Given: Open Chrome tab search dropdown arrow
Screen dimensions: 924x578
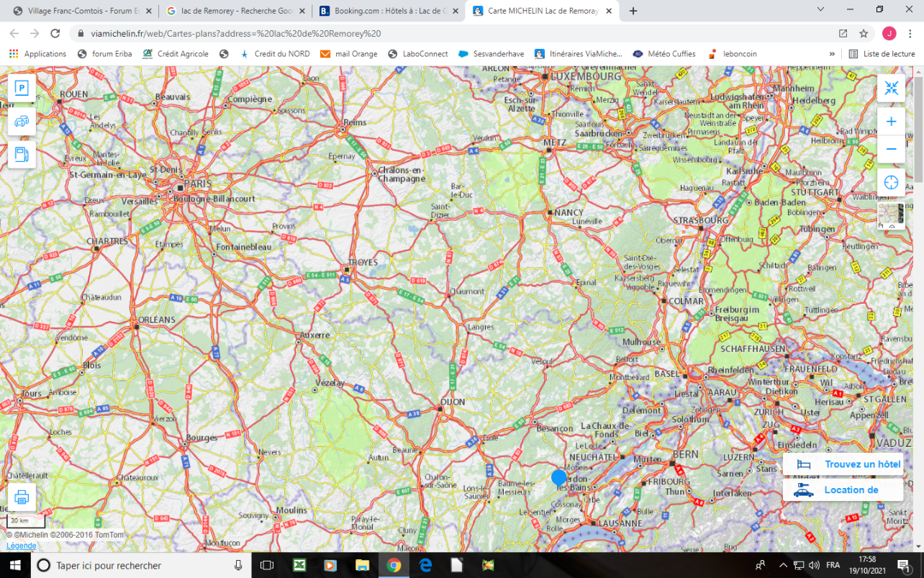Looking at the screenshot, I should click(x=821, y=10).
